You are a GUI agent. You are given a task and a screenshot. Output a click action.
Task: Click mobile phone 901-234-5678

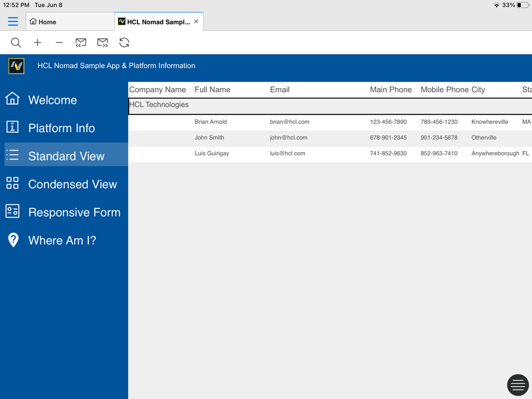tap(439, 137)
